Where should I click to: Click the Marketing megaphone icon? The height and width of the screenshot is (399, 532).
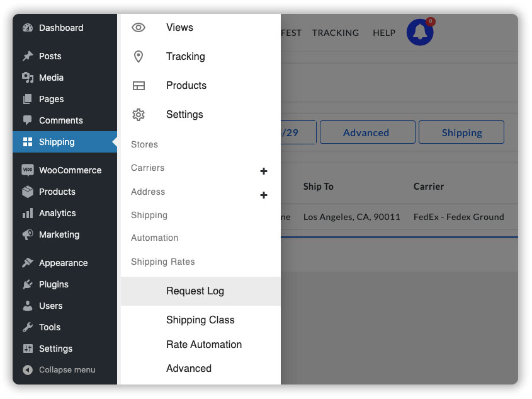click(28, 234)
